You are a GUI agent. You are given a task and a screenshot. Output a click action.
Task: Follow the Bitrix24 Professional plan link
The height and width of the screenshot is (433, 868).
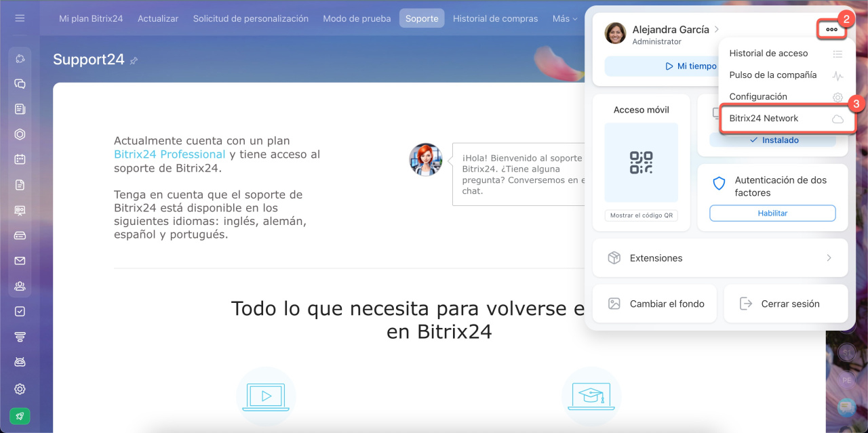[x=170, y=154]
